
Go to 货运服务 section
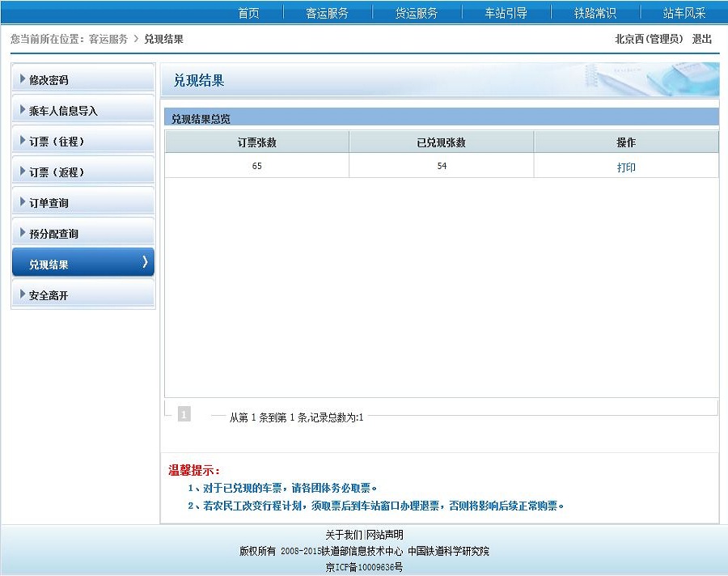tap(417, 13)
